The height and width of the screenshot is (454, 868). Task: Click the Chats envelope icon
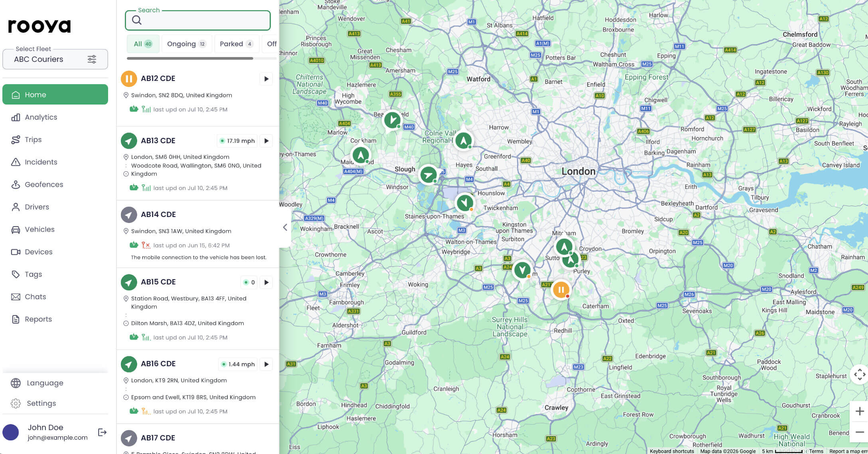16,297
